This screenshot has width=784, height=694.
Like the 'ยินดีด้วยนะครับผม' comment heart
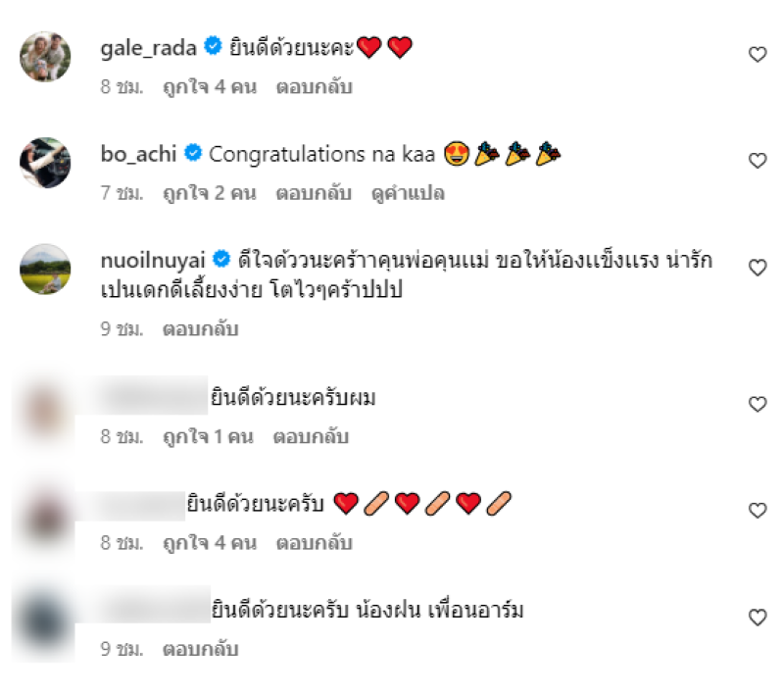click(758, 404)
